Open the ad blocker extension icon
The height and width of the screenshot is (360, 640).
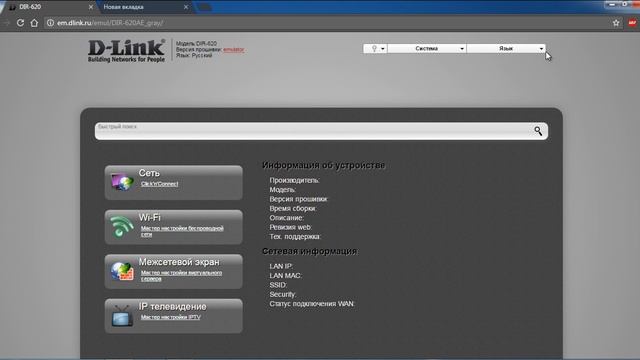(632, 23)
